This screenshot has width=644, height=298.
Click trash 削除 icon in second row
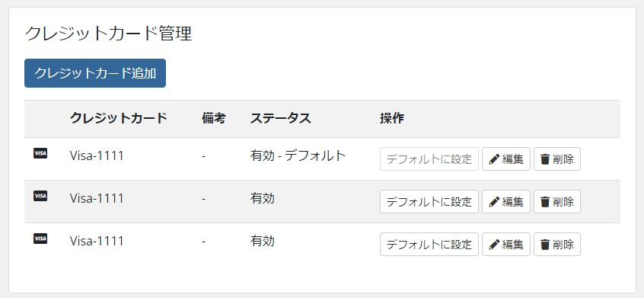(x=545, y=202)
